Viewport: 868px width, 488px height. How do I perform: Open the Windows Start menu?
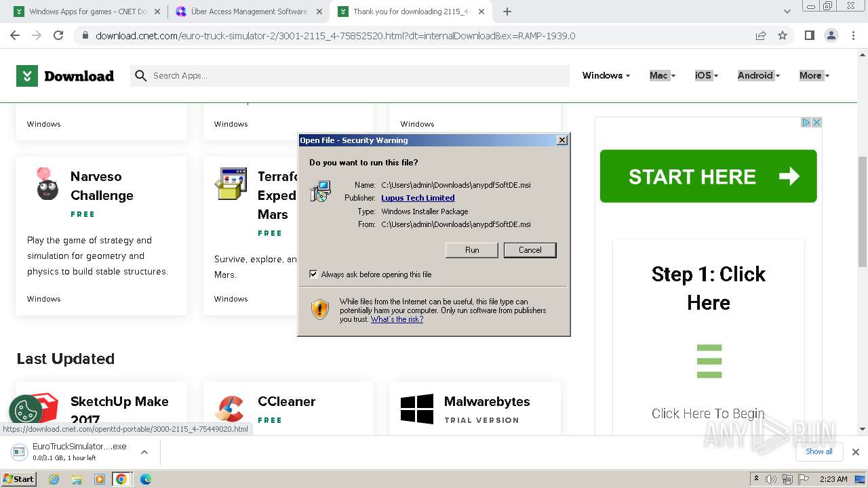click(x=19, y=479)
